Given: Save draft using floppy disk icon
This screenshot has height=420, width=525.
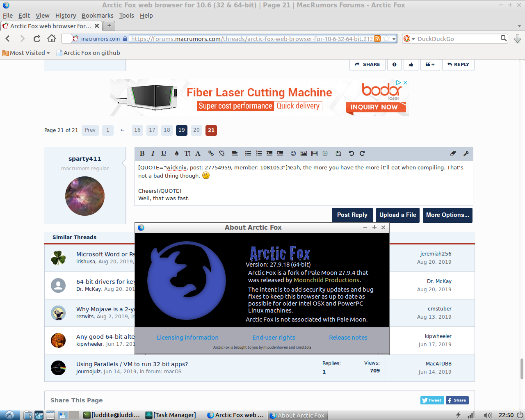Looking at the screenshot, I should 338,153.
